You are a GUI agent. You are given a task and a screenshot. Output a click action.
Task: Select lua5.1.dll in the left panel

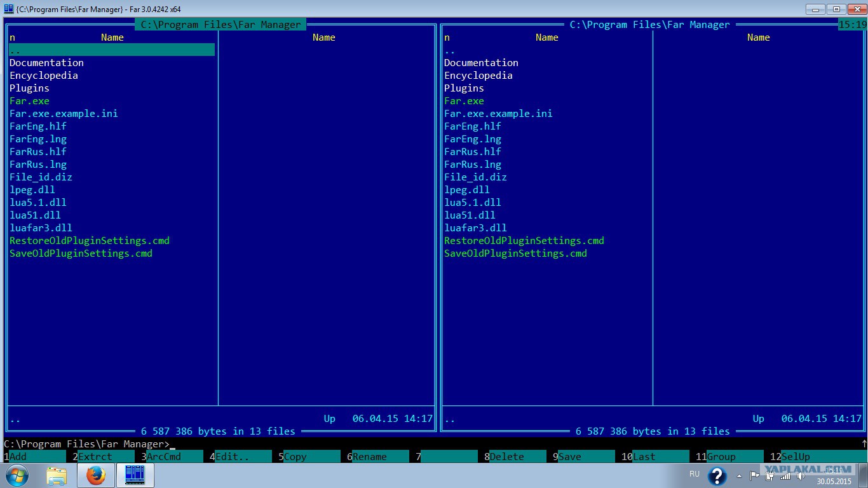coord(38,203)
